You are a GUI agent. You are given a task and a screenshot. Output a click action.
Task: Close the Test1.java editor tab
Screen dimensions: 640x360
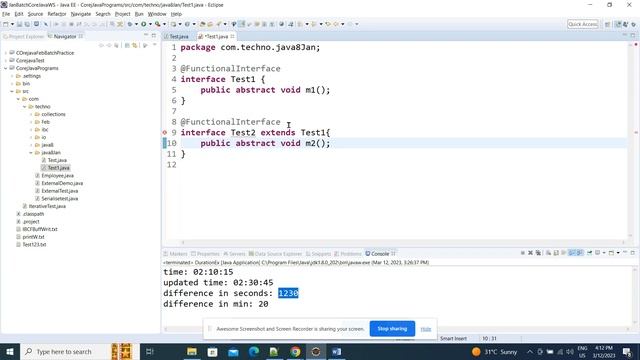232,36
